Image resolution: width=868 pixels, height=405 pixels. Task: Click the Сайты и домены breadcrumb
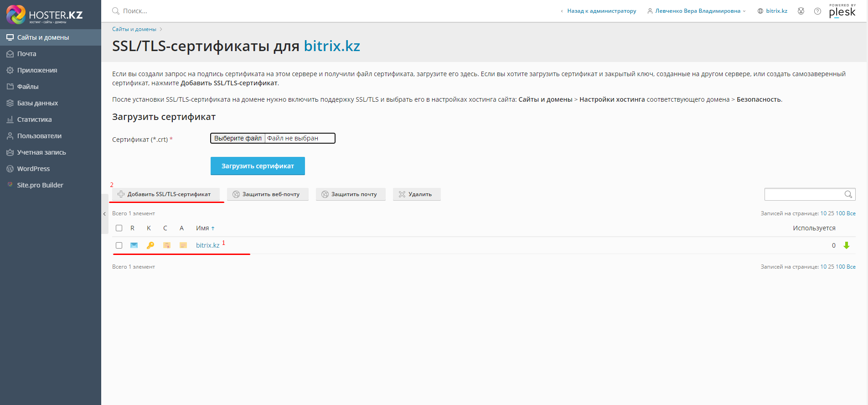click(134, 29)
